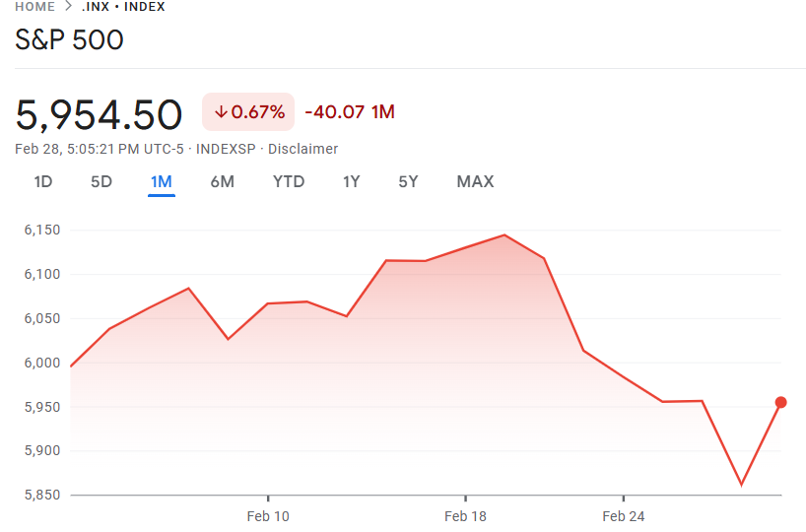Click the HOME breadcrumb link
Image resolution: width=806 pixels, height=532 pixels.
[x=35, y=7]
